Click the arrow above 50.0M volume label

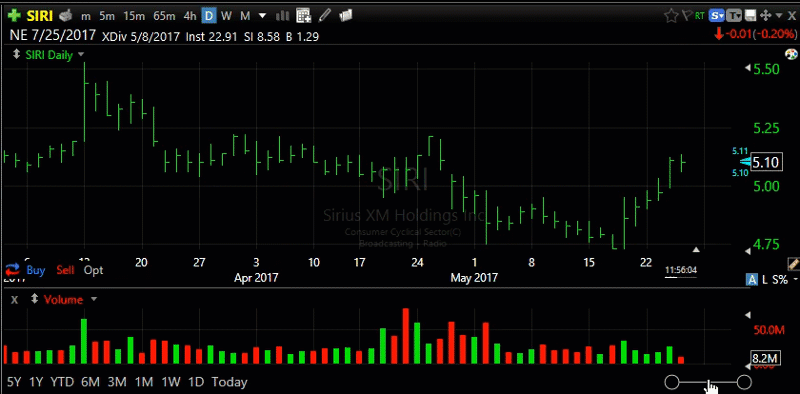click(x=748, y=314)
